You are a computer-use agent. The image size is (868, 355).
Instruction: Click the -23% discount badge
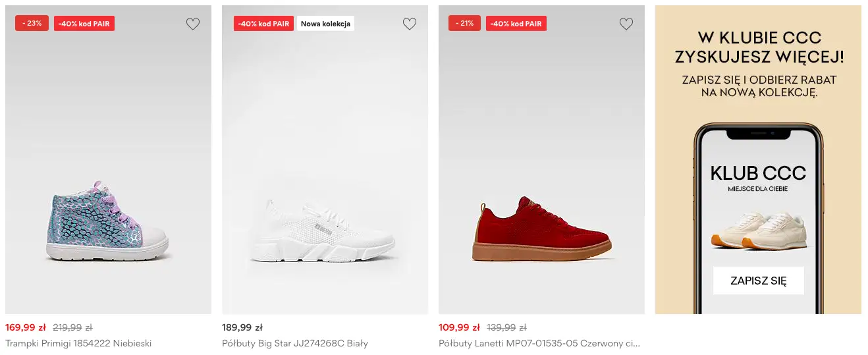pyautogui.click(x=32, y=23)
